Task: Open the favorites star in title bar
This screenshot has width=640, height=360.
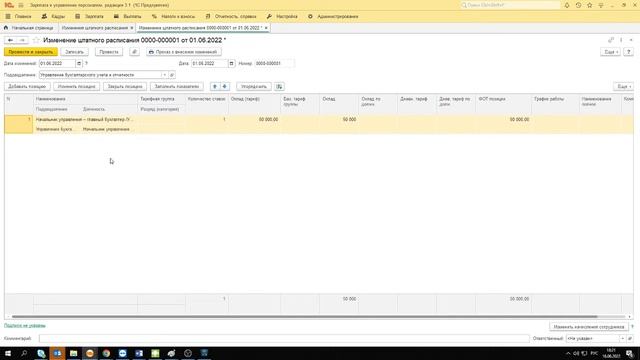Action: click(x=589, y=5)
